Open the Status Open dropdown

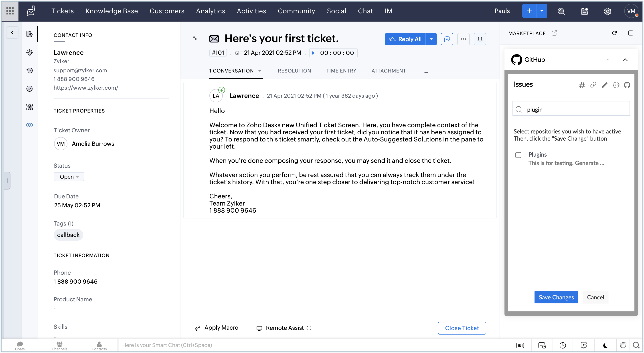(69, 177)
